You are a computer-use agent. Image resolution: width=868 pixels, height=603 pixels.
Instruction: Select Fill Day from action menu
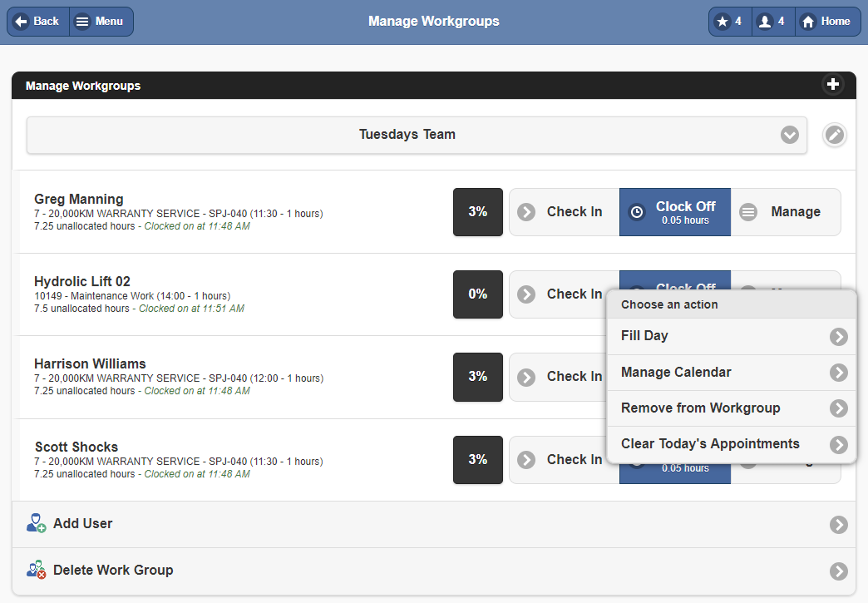click(732, 336)
